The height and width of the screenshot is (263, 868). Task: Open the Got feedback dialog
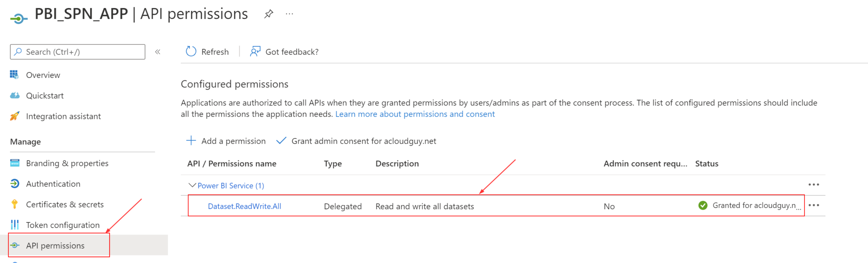point(284,51)
